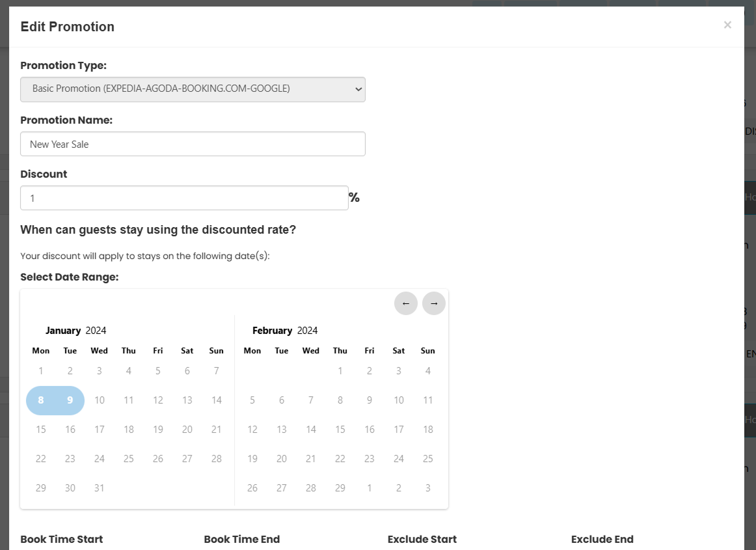Choose January 7 in the calendar
756x550 pixels.
[x=217, y=370]
